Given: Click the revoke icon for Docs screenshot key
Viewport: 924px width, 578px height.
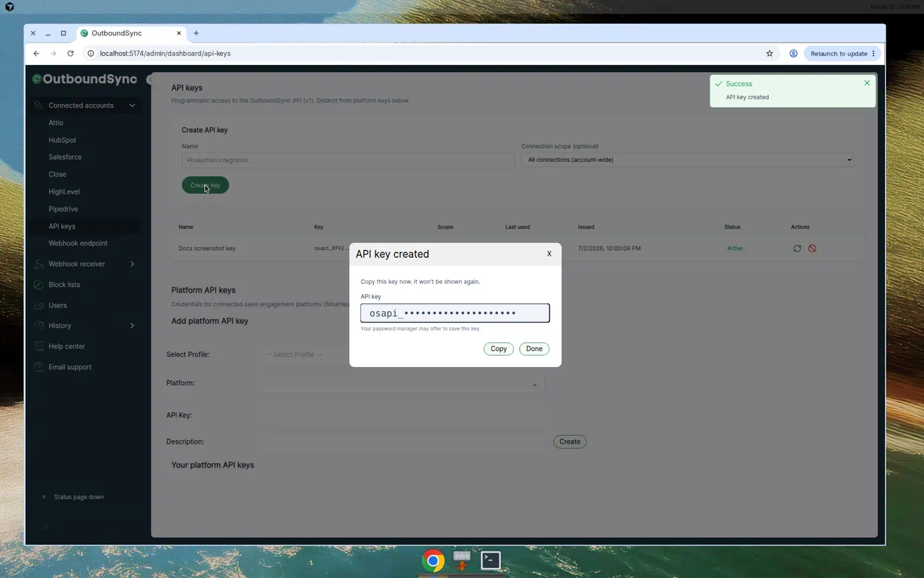Looking at the screenshot, I should [x=812, y=249].
